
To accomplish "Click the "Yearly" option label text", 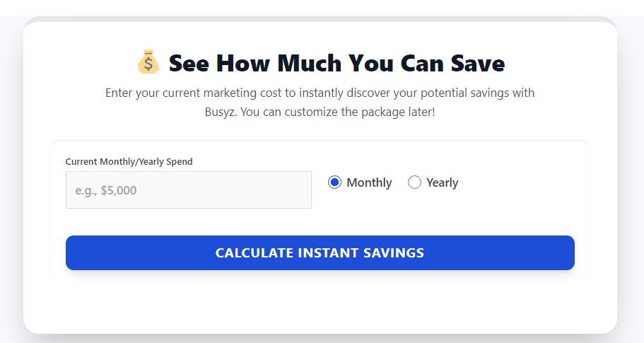I will click(443, 182).
